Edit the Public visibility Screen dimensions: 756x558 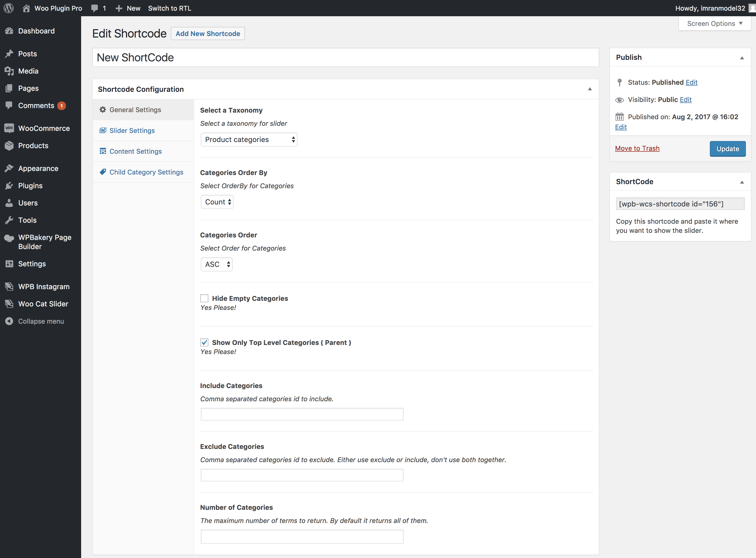(686, 100)
